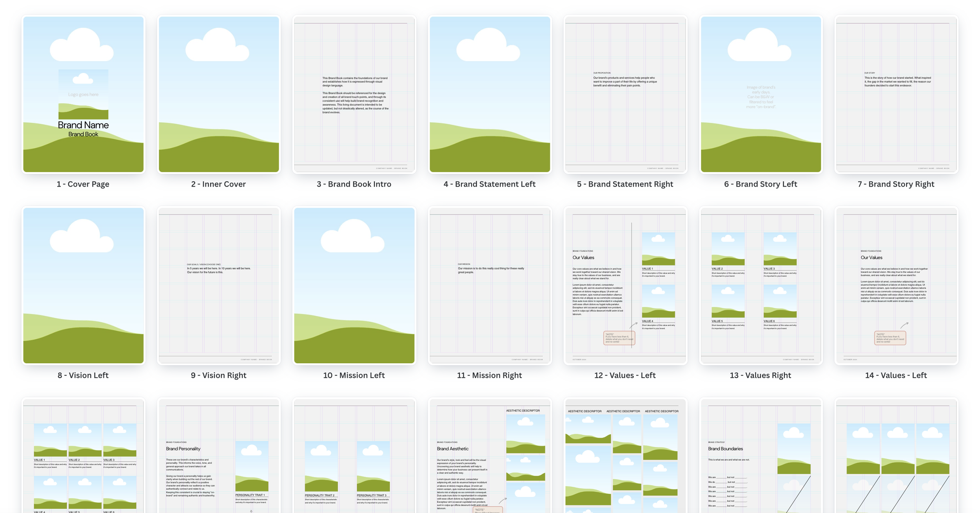The width and height of the screenshot is (980, 513).
Task: Open the 11 - Mission Right page
Action: (490, 285)
